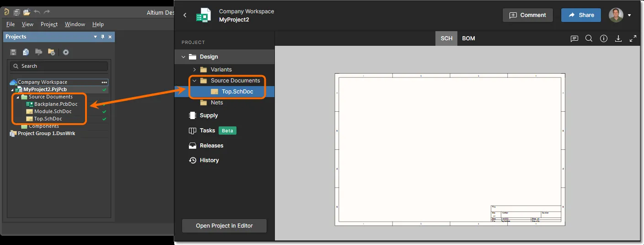Select Components folder in Projects tree

pyautogui.click(x=43, y=126)
